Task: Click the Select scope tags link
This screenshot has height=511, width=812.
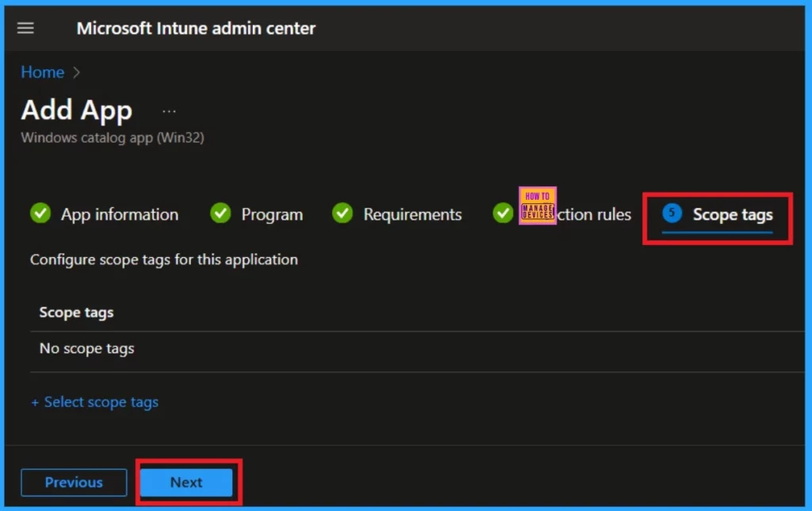Action: [95, 402]
